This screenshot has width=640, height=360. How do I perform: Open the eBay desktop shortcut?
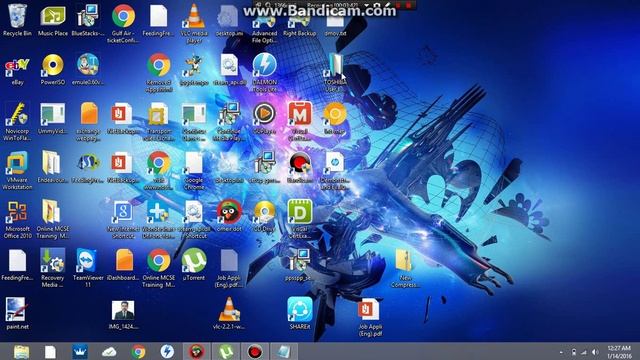(x=17, y=66)
